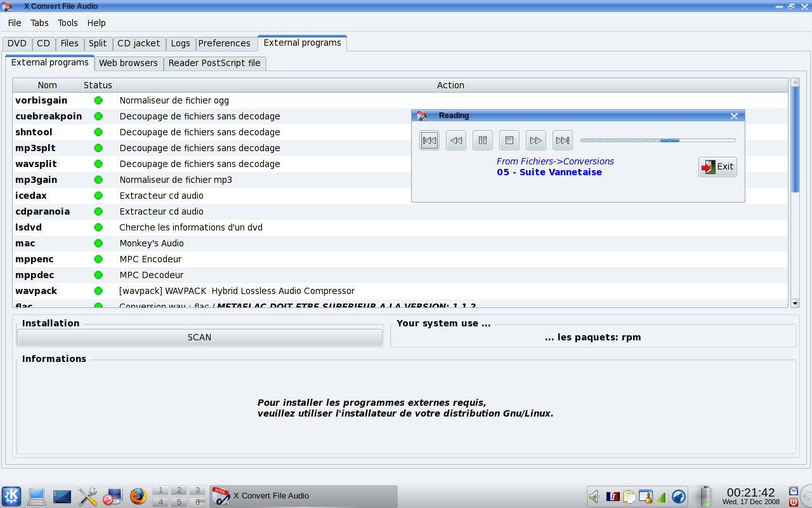Skip to end in the Reading player
Viewport: 812px width, 508px height.
click(x=563, y=140)
